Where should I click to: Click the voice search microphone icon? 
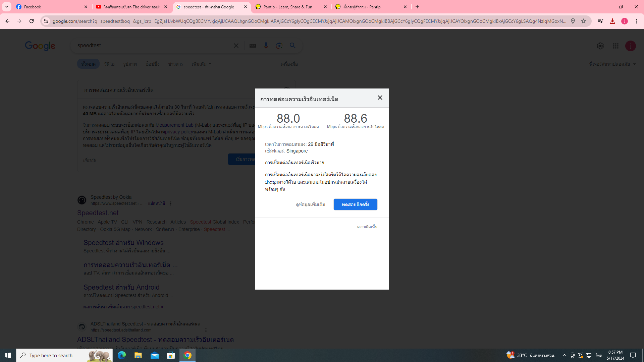[x=266, y=46]
